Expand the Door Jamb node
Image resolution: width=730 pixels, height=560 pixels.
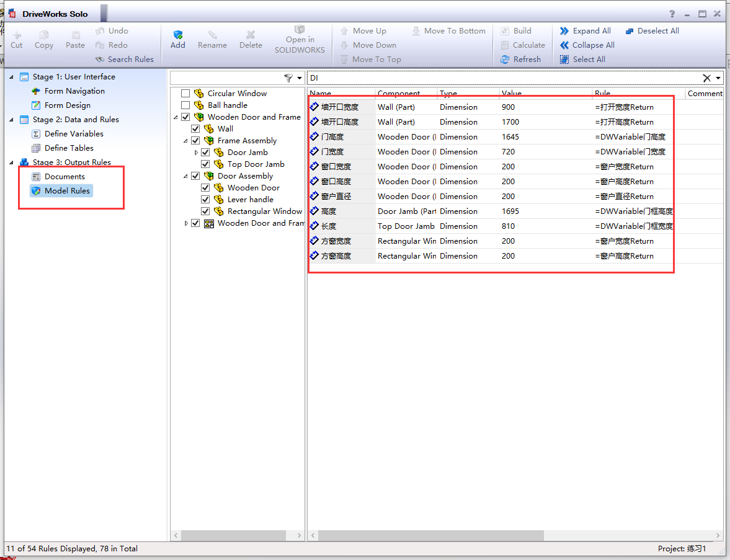pyautogui.click(x=196, y=152)
